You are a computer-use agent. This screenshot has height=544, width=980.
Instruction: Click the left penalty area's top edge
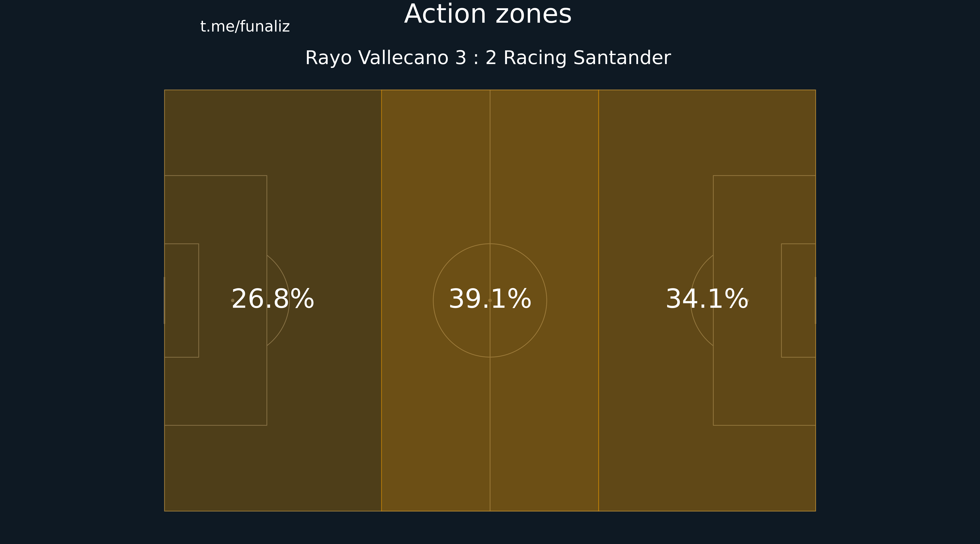point(215,176)
